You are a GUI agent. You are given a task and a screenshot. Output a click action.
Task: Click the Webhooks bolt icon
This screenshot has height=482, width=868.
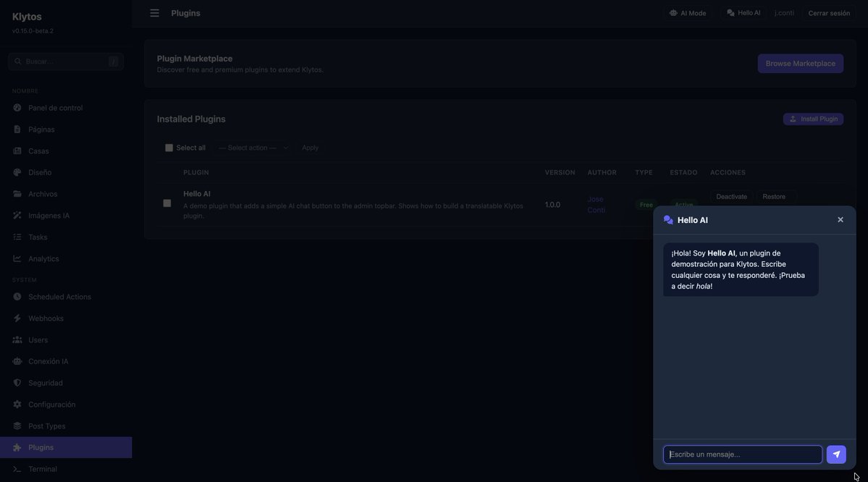[17, 318]
